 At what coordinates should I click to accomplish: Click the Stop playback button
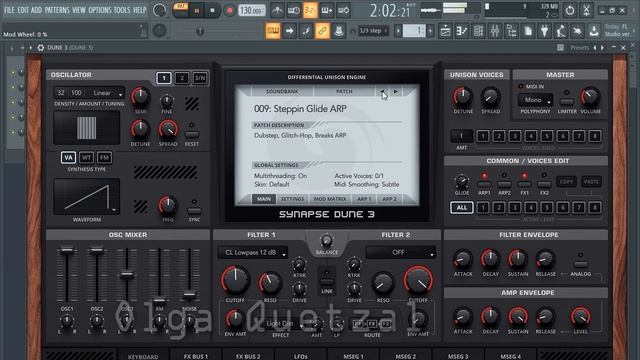[x=212, y=10]
